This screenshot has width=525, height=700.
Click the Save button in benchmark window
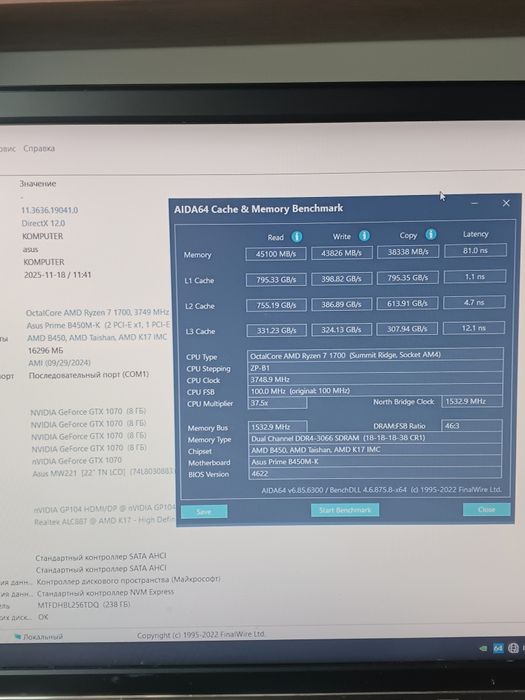(204, 512)
